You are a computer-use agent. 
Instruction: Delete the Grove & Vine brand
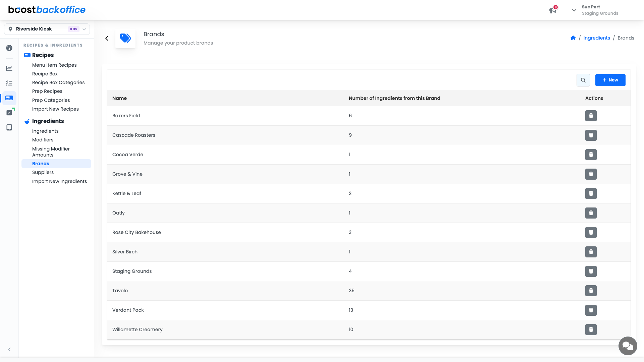591,174
